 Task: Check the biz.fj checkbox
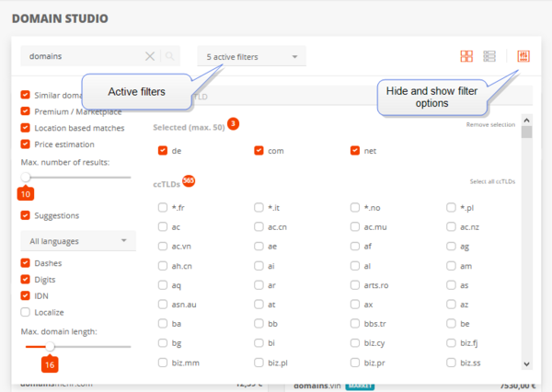[x=451, y=342]
